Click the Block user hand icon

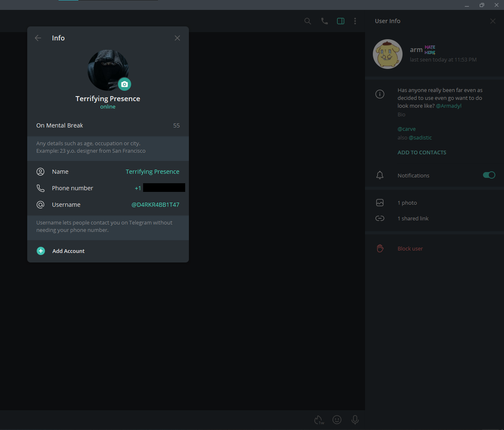[380, 248]
